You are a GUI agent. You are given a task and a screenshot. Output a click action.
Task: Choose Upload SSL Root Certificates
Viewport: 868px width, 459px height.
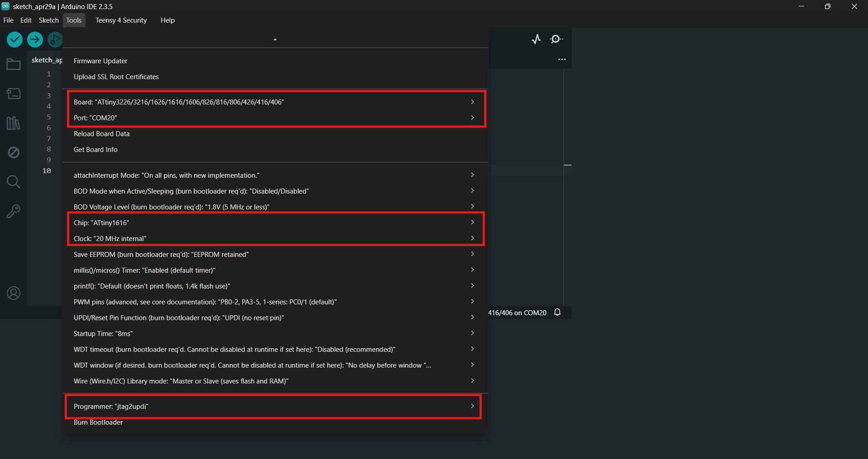[x=275, y=77]
